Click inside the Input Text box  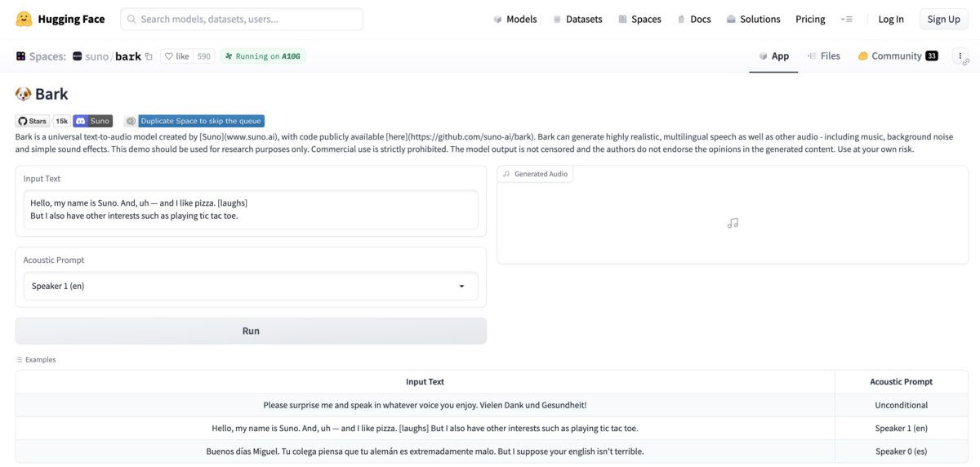pos(251,210)
